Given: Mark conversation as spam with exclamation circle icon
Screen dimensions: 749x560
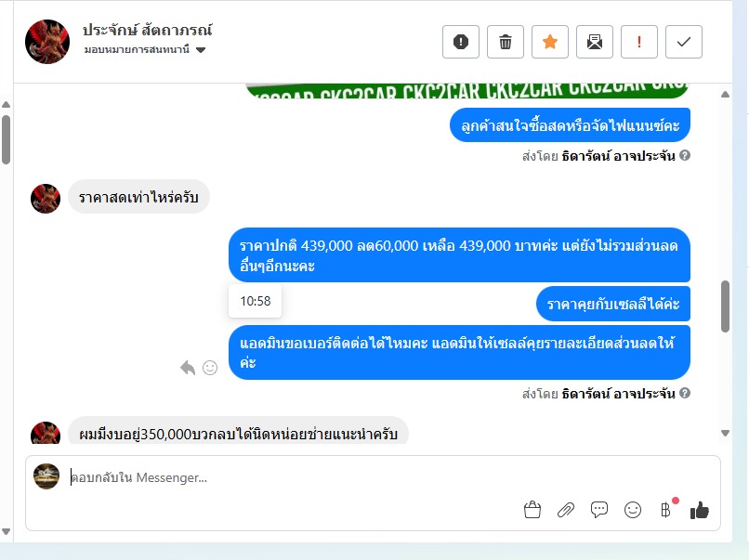Looking at the screenshot, I should point(461,42).
